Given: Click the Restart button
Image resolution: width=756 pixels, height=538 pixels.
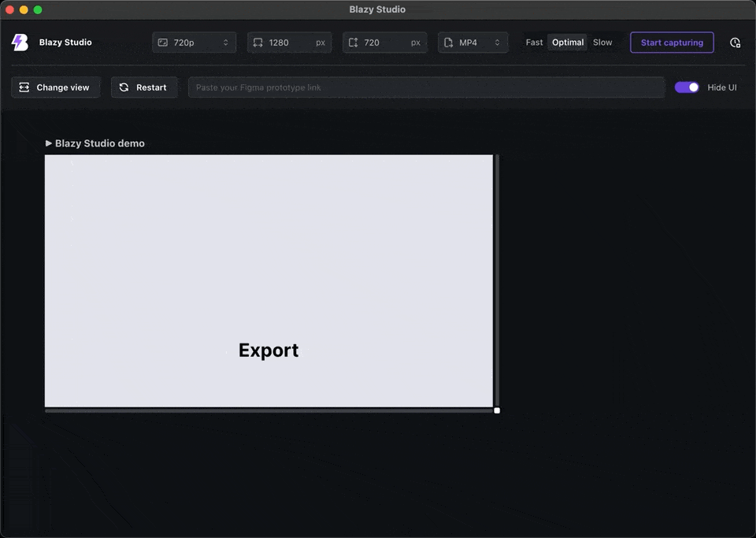Looking at the screenshot, I should pyautogui.click(x=144, y=87).
